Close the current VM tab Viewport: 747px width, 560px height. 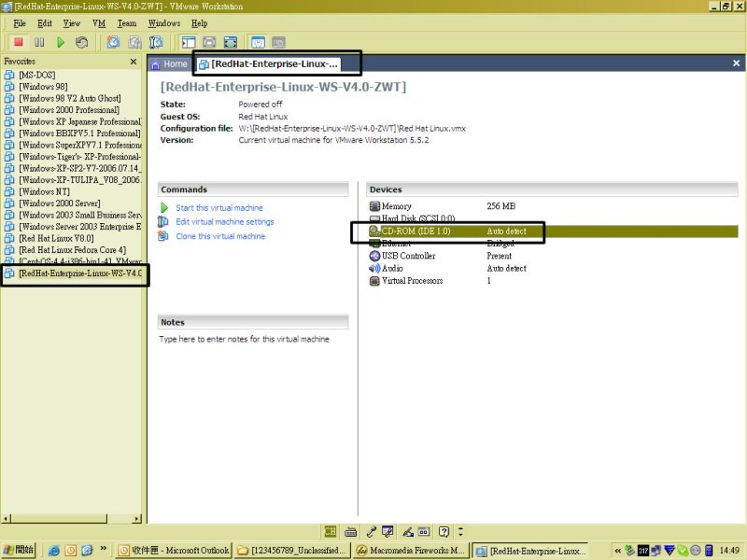(736, 63)
